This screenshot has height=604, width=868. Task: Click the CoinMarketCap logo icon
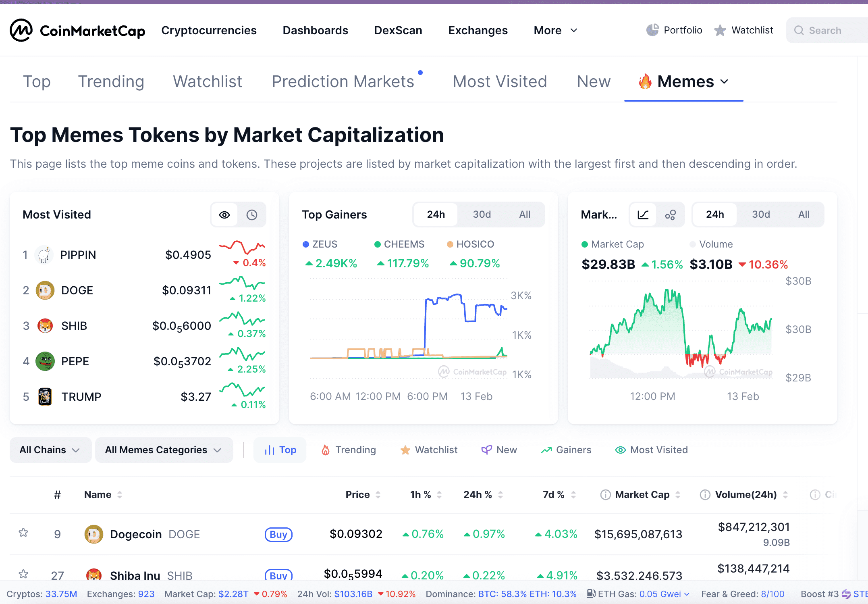point(21,30)
